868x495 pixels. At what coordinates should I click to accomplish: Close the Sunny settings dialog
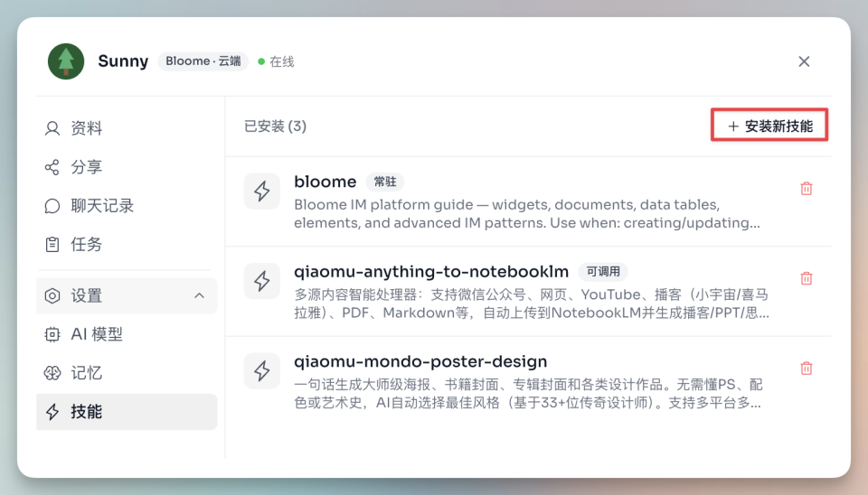tap(804, 61)
